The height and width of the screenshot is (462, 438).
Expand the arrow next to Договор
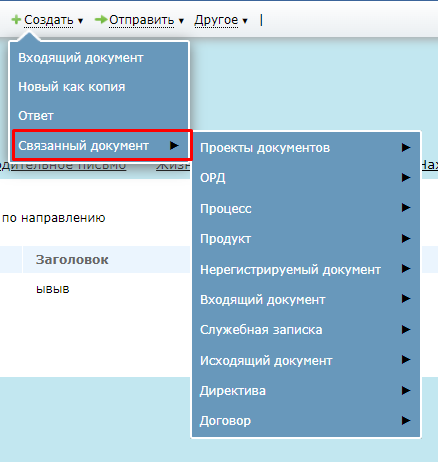click(x=406, y=421)
